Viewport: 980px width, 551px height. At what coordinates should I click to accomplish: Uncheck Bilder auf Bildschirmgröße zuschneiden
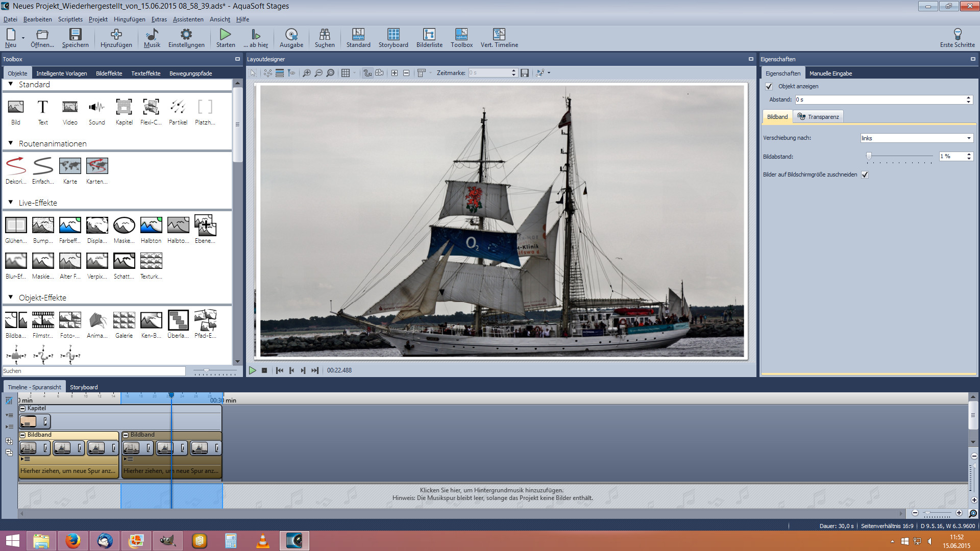[x=865, y=175]
